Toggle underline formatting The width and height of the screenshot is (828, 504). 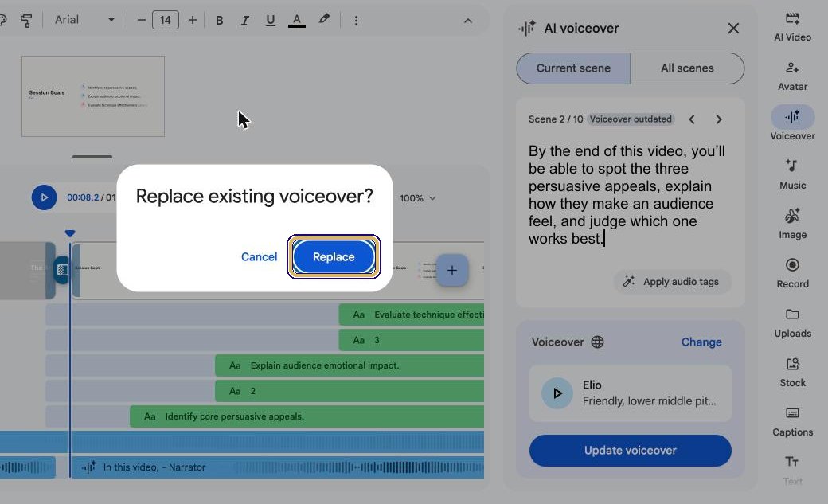point(271,21)
